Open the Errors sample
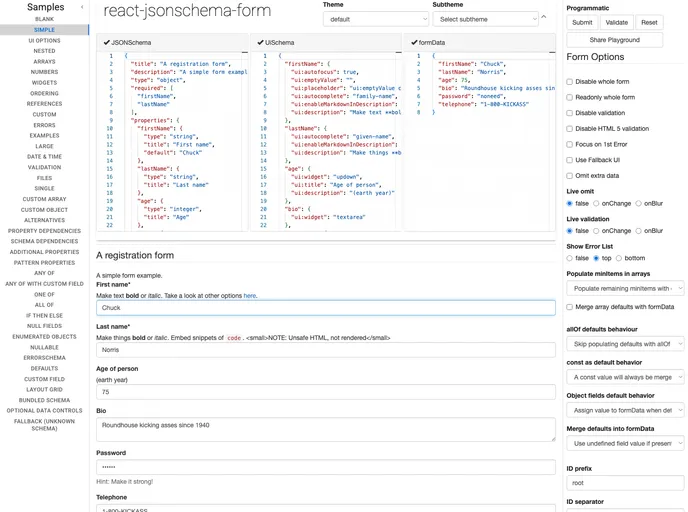This screenshot has width=688, height=512. tap(44, 125)
